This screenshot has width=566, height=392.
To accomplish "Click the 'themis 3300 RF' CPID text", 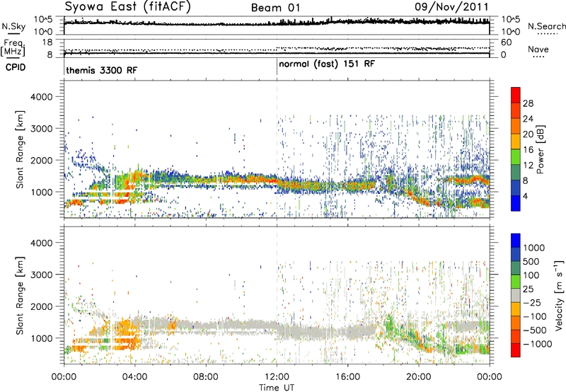I will point(101,70).
